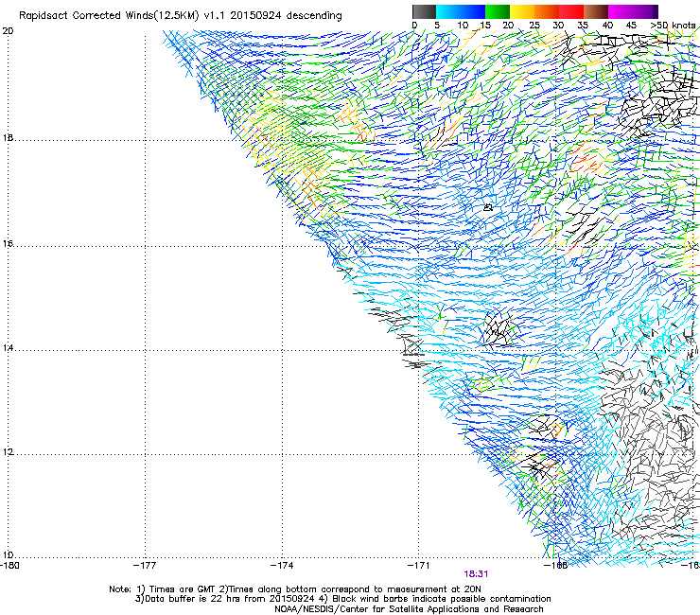Click longitude axis label '-180'
This screenshot has height=615, width=700.
(9, 566)
